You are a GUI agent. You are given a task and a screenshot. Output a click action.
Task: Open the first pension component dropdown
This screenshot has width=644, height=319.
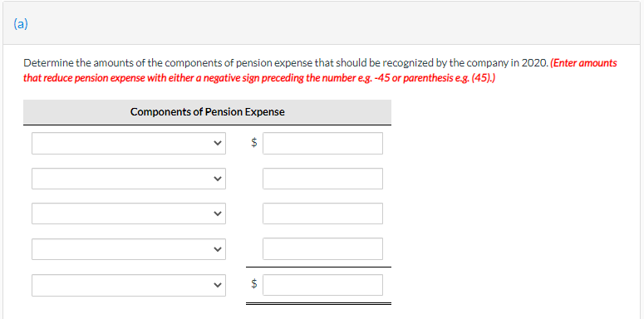129,143
